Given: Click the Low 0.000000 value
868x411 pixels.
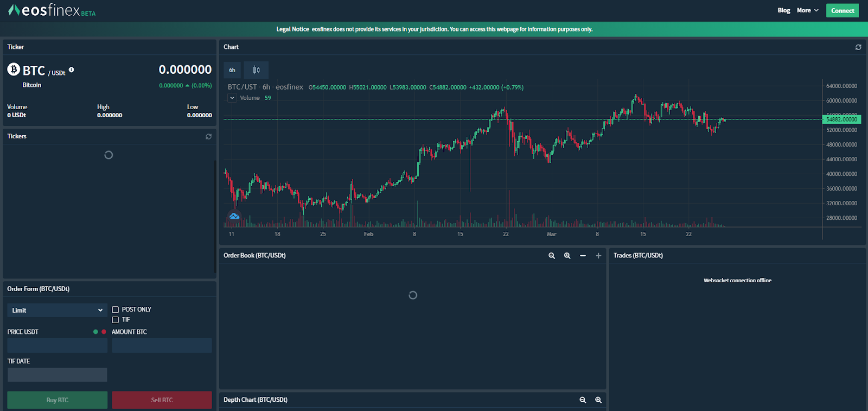Looking at the screenshot, I should pyautogui.click(x=200, y=115).
